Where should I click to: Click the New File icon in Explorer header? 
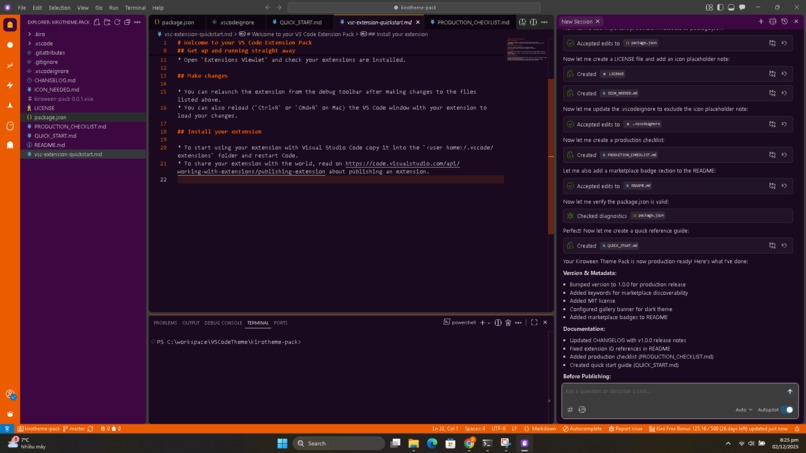[x=97, y=22]
